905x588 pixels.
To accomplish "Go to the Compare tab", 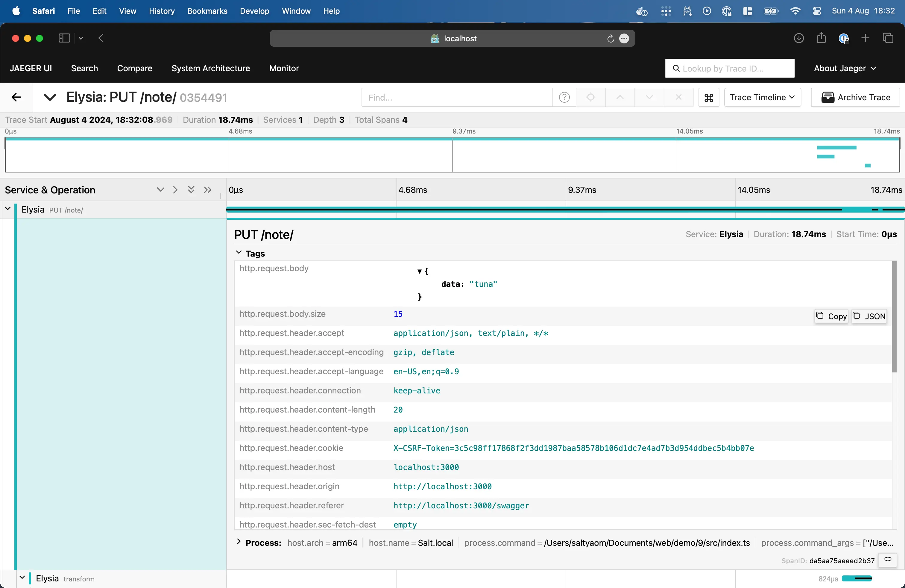I will 135,69.
